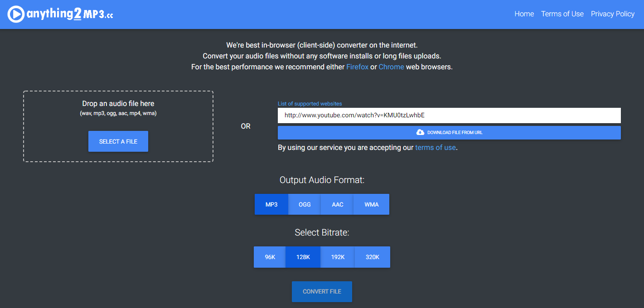The image size is (644, 308).
Task: Open the Firefox browser link
Action: [357, 67]
